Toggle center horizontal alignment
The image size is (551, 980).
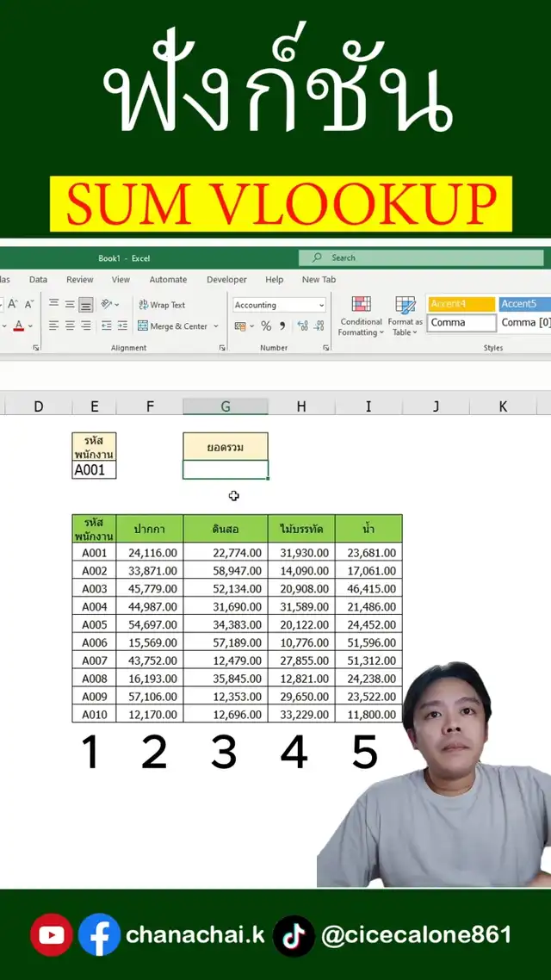tap(69, 326)
